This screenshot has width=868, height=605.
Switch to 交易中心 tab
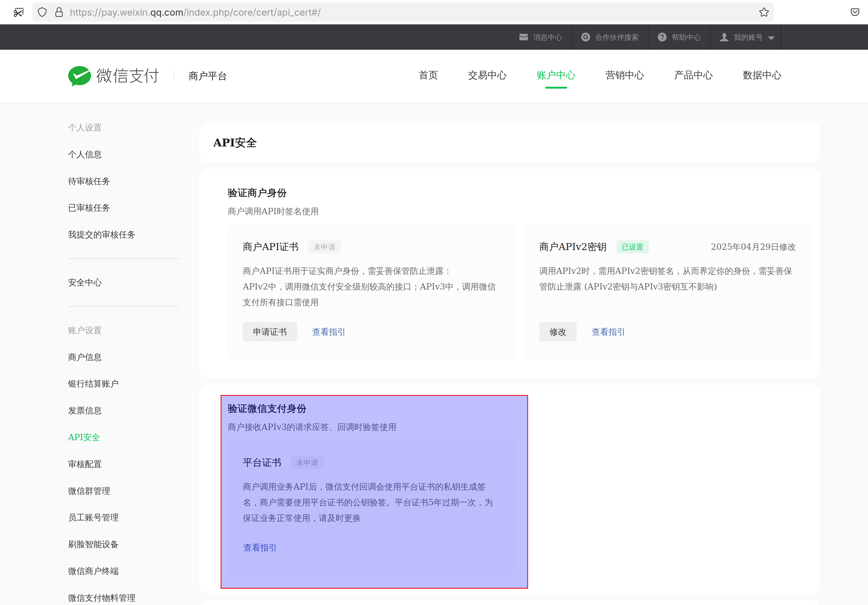[487, 75]
